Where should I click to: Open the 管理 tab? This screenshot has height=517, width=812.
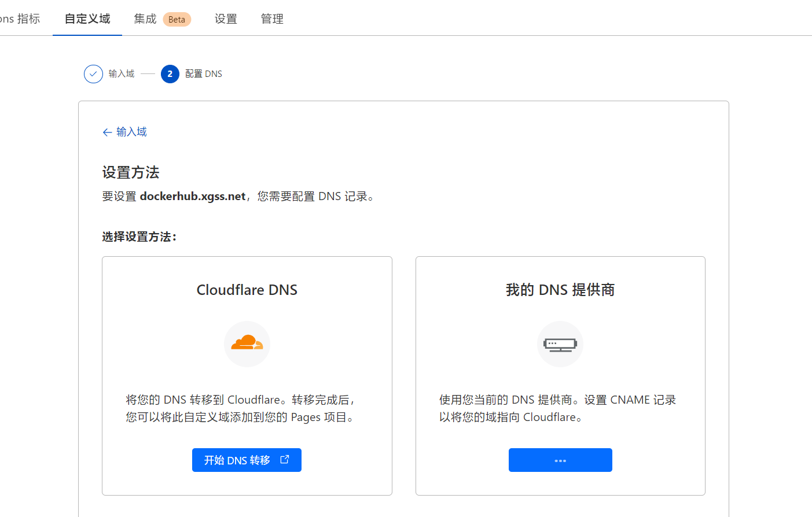(x=272, y=19)
